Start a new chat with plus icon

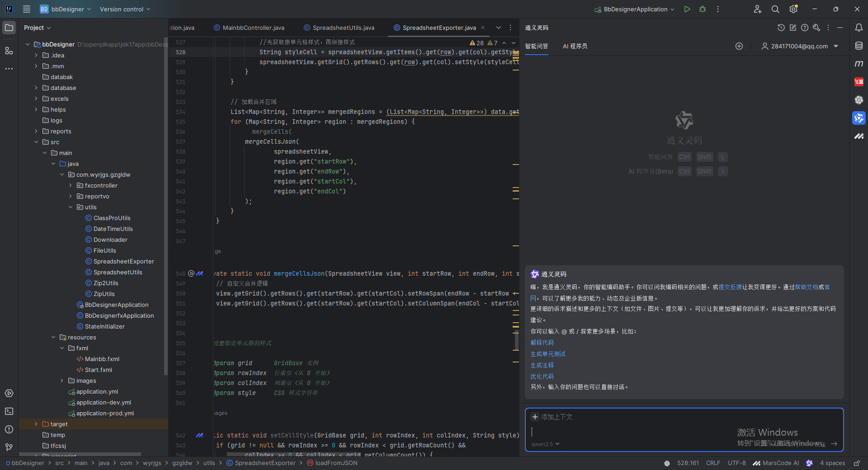(x=739, y=46)
